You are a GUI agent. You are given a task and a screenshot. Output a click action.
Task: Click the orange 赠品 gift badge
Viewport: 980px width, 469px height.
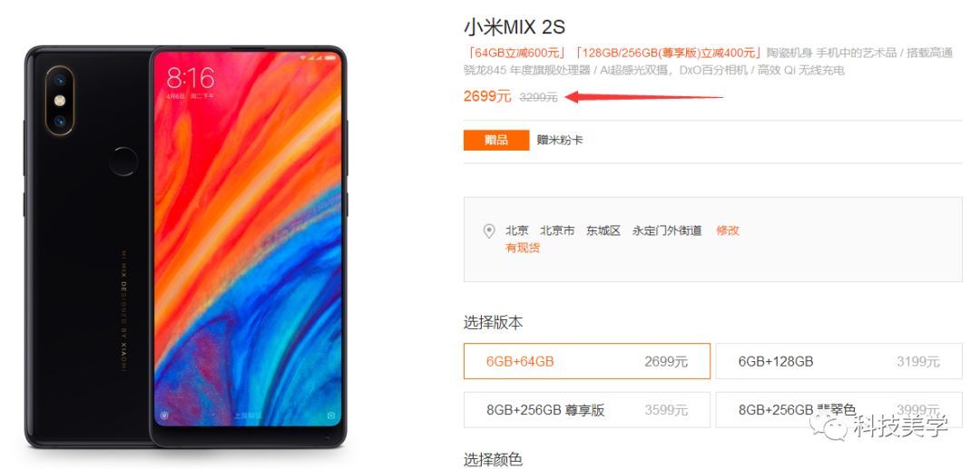(x=496, y=140)
